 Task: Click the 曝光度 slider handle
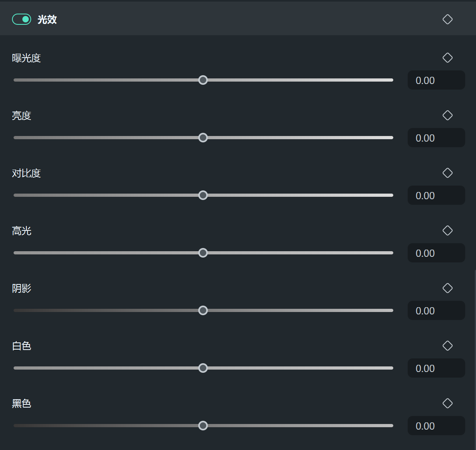pos(203,80)
